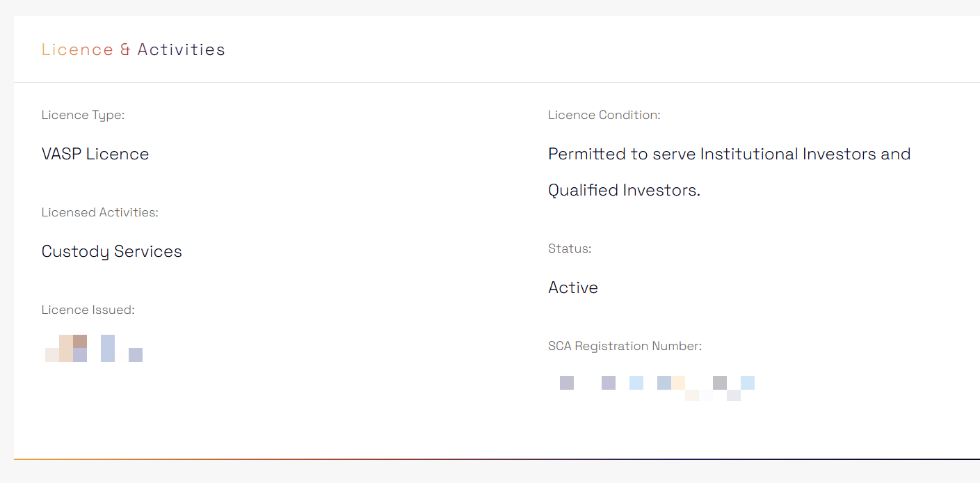Click the blurred SCA registration number
This screenshot has height=483, width=980.
click(657, 385)
